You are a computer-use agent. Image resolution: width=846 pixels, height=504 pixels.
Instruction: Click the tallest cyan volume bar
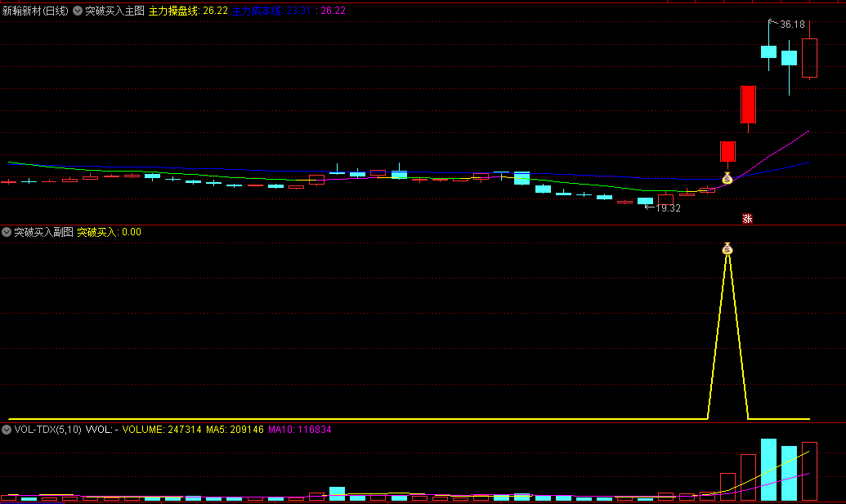768,470
